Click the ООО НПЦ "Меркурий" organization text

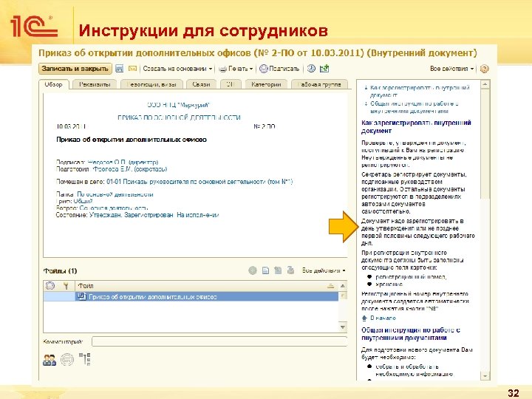179,105
